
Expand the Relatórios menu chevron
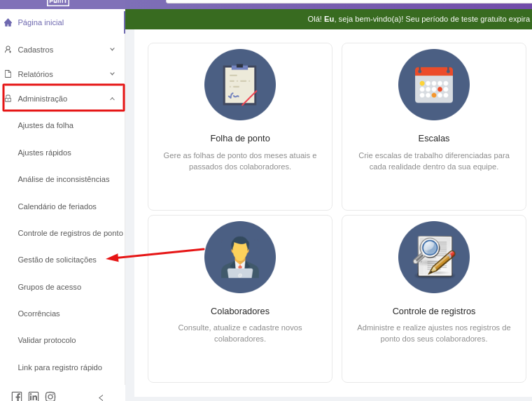click(112, 74)
